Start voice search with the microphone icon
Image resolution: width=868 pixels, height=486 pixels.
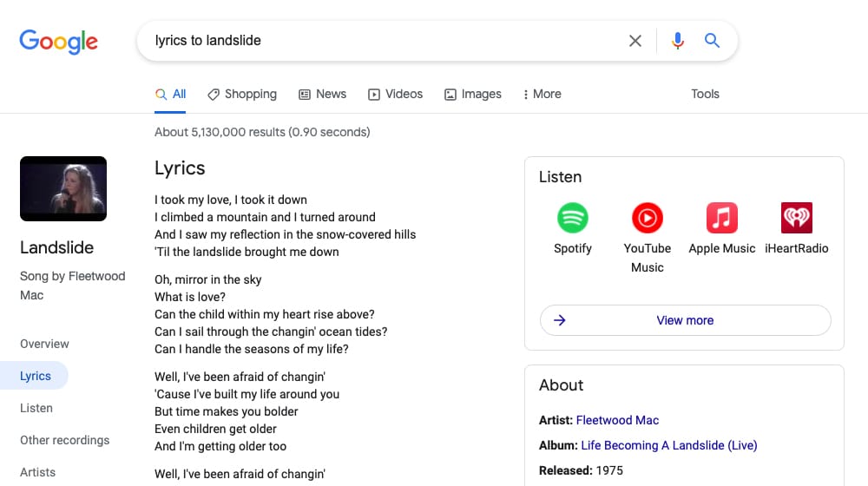click(678, 41)
